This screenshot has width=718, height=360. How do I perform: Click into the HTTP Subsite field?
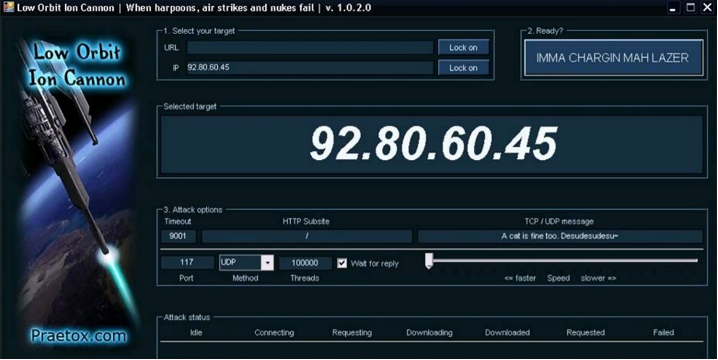(307, 236)
